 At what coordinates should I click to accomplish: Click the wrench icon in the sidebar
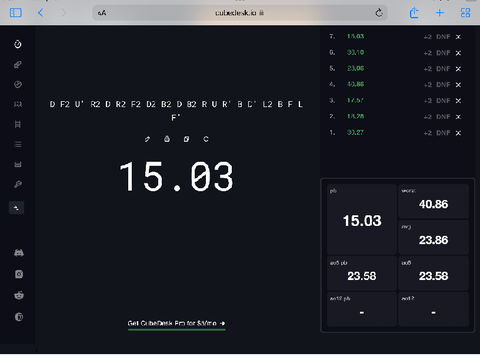tap(18, 184)
